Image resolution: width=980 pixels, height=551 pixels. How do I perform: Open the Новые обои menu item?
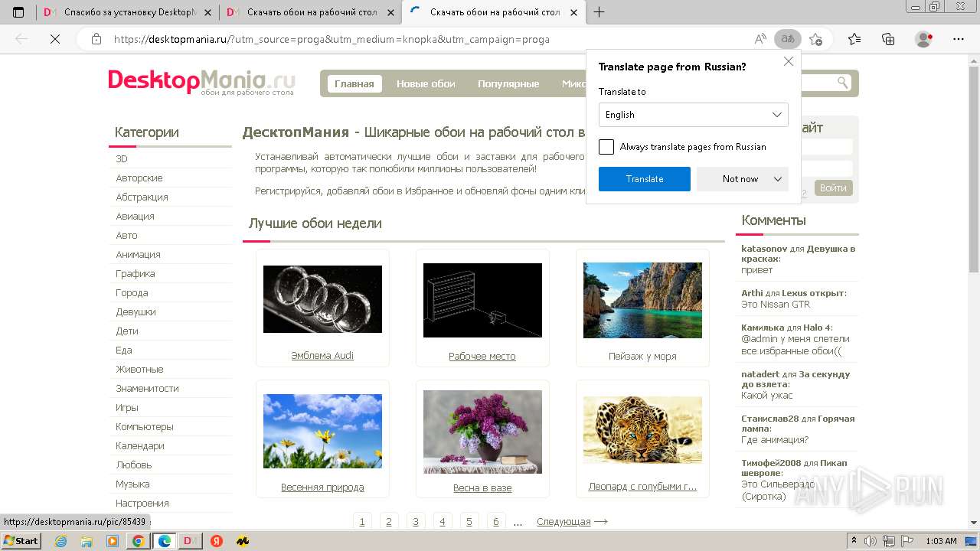click(426, 83)
